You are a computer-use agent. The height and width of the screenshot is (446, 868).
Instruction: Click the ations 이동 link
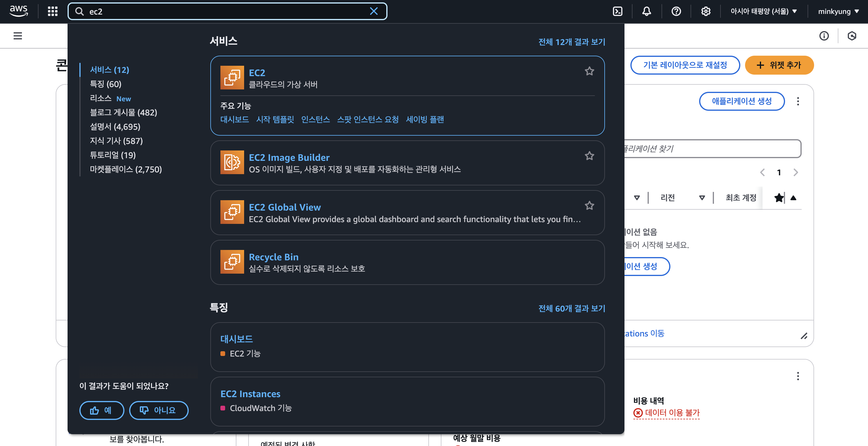coord(644,333)
